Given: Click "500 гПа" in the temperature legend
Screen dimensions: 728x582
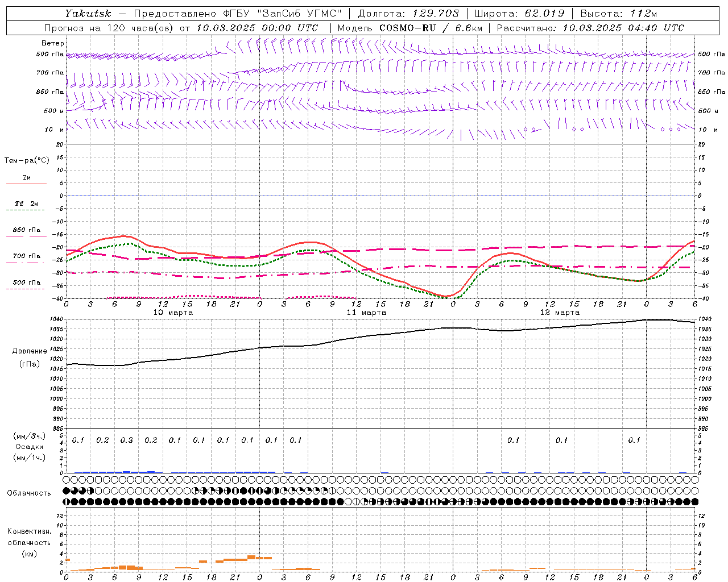Looking at the screenshot, I should tap(27, 282).
